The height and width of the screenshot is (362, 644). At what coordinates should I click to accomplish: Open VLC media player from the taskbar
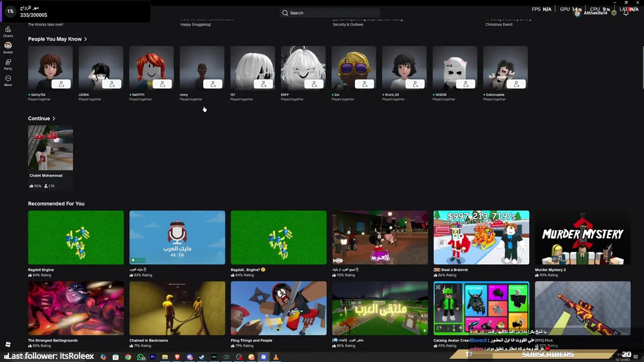click(x=276, y=357)
